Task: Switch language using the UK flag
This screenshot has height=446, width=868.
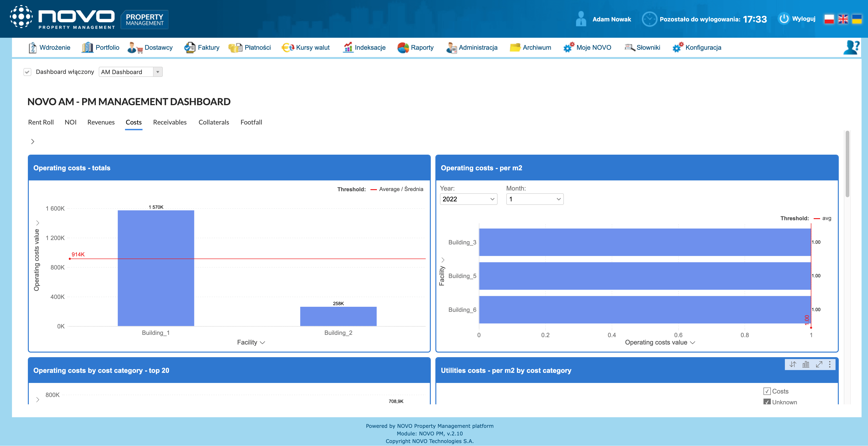Action: click(843, 19)
